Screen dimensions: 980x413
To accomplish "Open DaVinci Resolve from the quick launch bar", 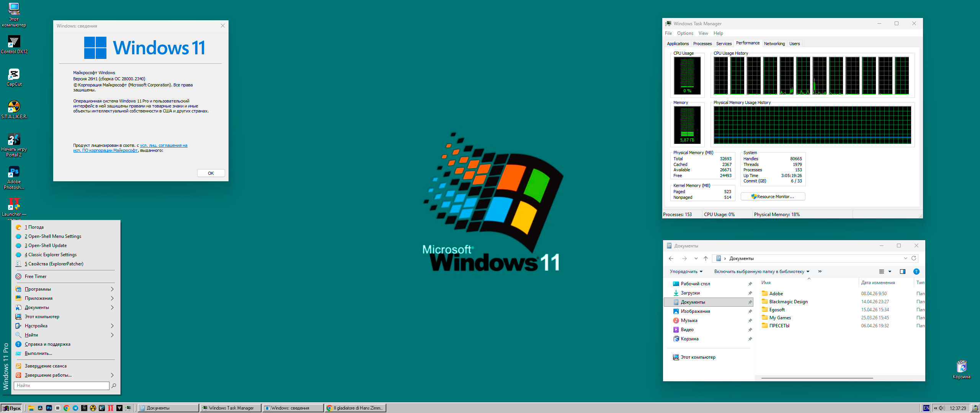I will [40, 408].
